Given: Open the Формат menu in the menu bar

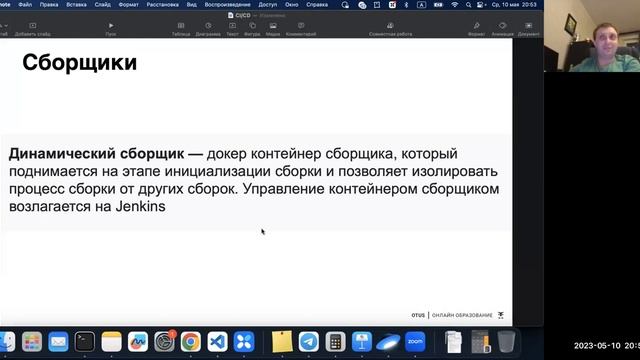Looking at the screenshot, I should click(129, 5).
